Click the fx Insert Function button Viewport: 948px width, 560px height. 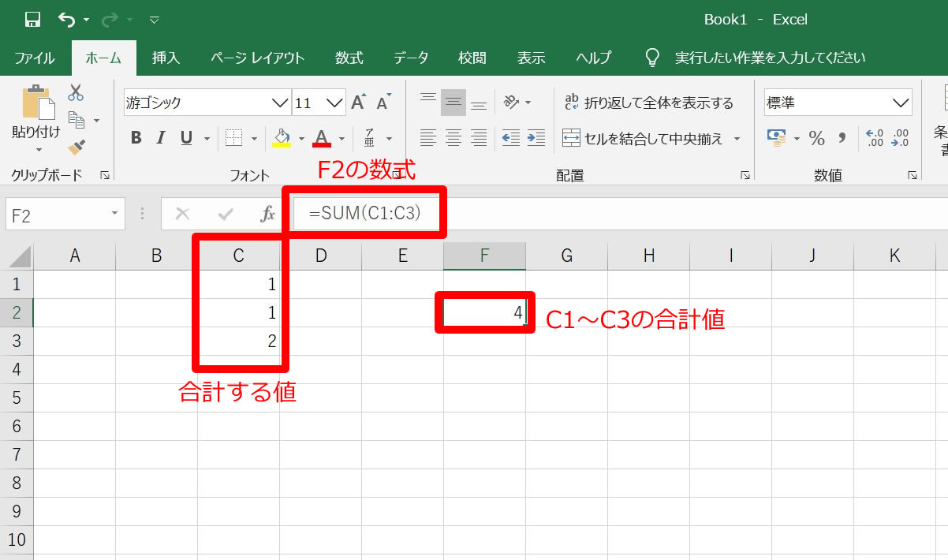point(268,212)
